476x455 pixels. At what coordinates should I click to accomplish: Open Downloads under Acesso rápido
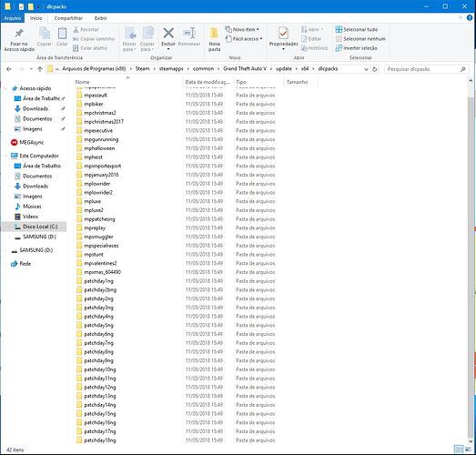point(35,108)
